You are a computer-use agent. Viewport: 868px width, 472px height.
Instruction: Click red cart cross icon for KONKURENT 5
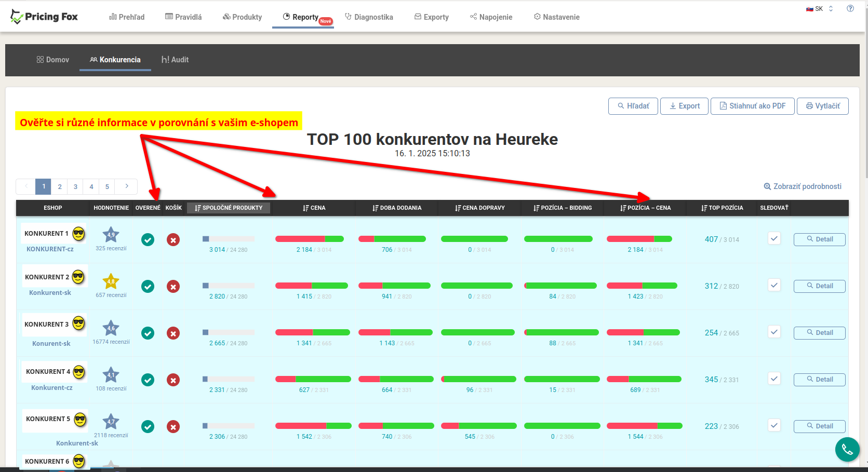(173, 426)
